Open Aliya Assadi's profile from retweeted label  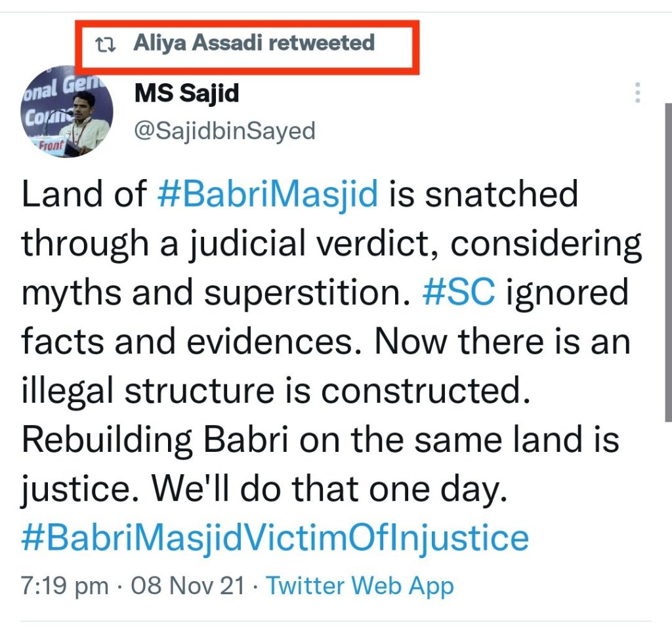[198, 43]
